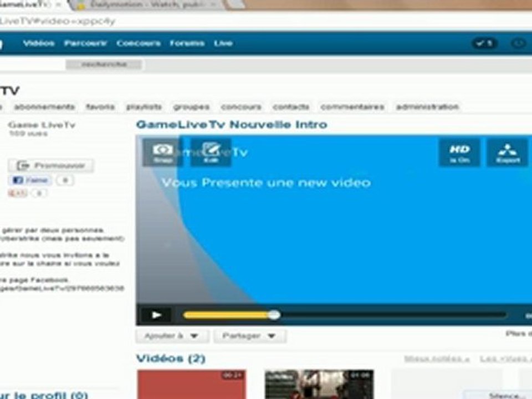
Task: Click the Game LiveTv channel name
Action: click(42, 125)
